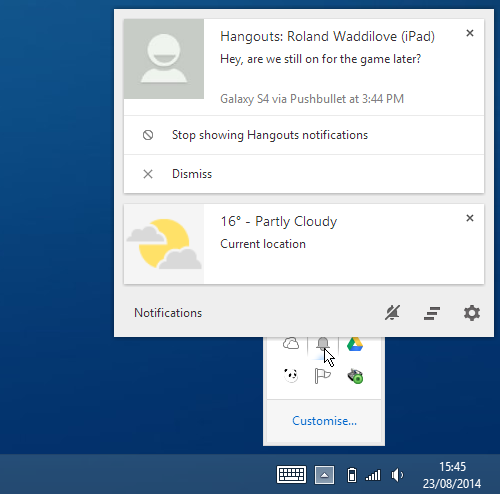The image size is (500, 494).
Task: Open OneDrive cloud icon in tray overflow
Action: (291, 344)
